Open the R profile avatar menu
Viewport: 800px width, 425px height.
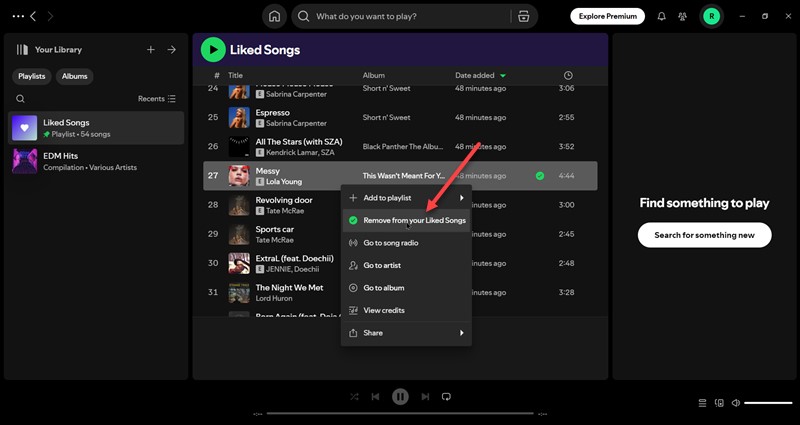(711, 16)
